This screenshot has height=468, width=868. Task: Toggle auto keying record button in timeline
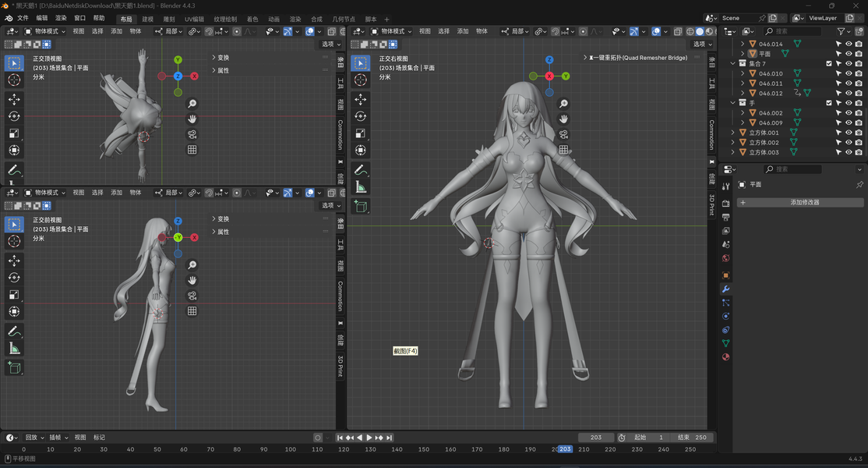coord(318,438)
